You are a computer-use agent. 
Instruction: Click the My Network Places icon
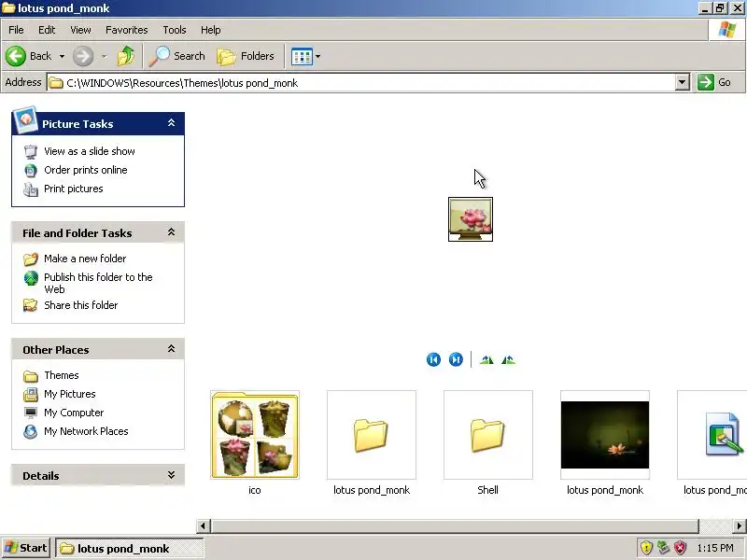pyautogui.click(x=31, y=431)
